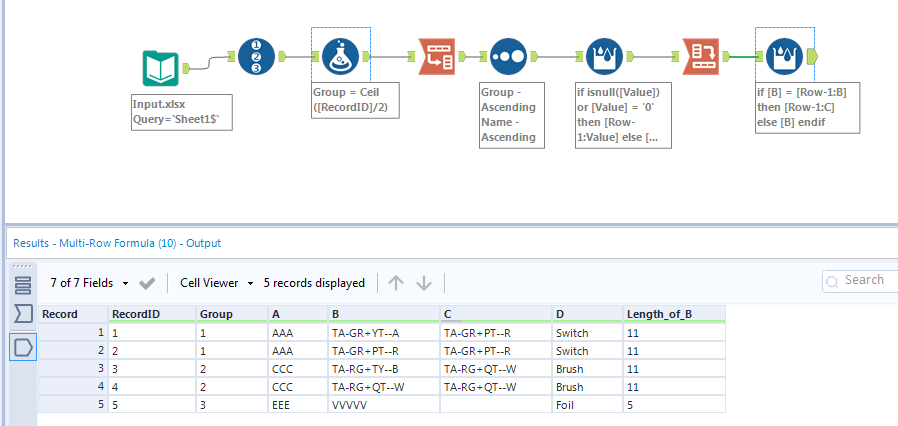Switch to output anchor data view
Image resolution: width=898 pixels, height=426 pixels.
23,347
